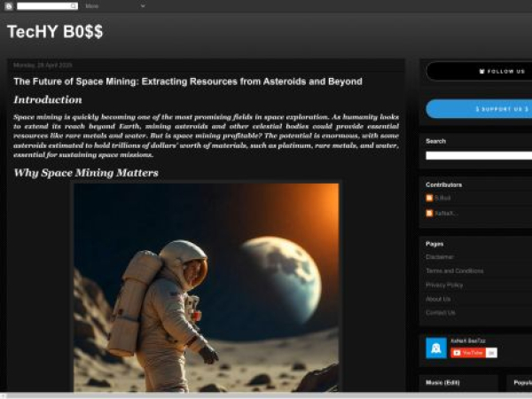Click the TecHY B0$$ blog title
Image resolution: width=532 pixels, height=399 pixels.
[x=55, y=33]
